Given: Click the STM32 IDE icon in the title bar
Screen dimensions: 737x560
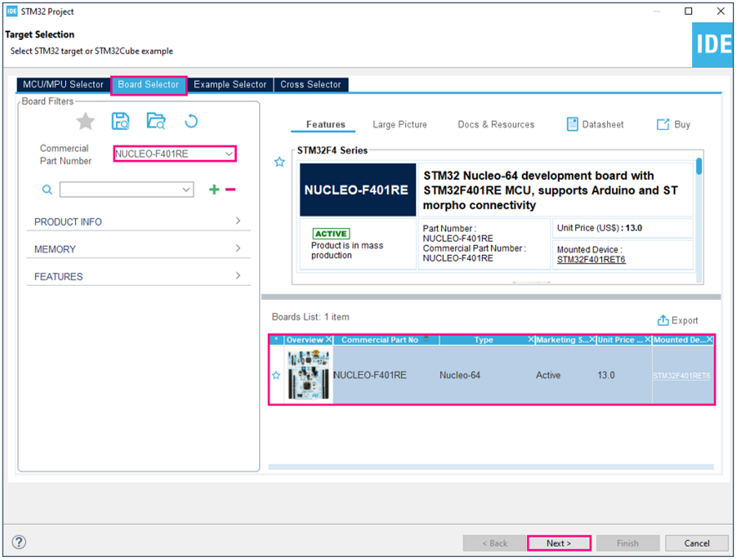Looking at the screenshot, I should click(12, 12).
